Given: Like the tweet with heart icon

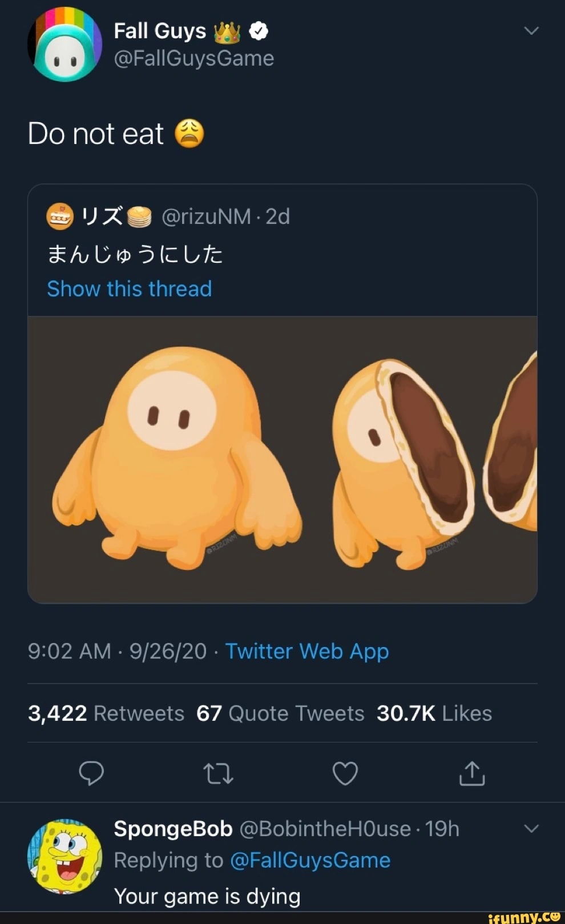Looking at the screenshot, I should tap(345, 774).
